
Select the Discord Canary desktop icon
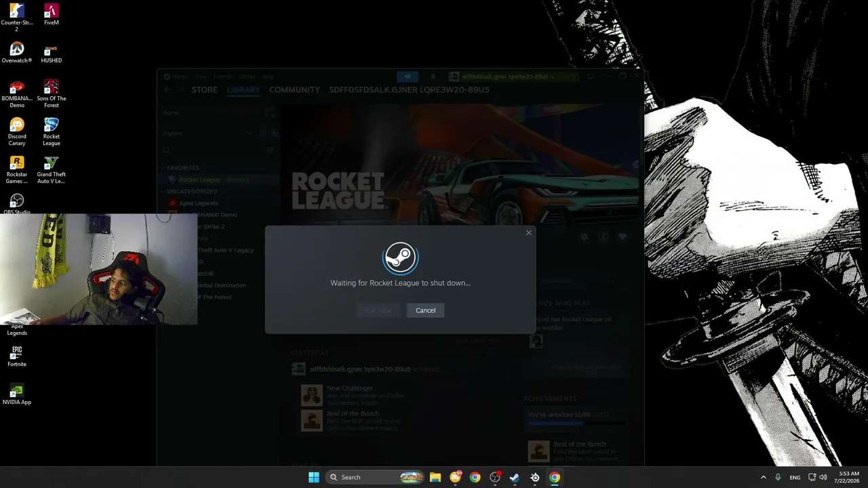[17, 132]
